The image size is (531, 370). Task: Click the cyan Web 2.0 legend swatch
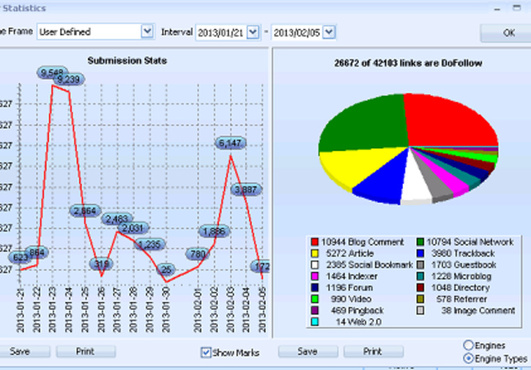[315, 322]
